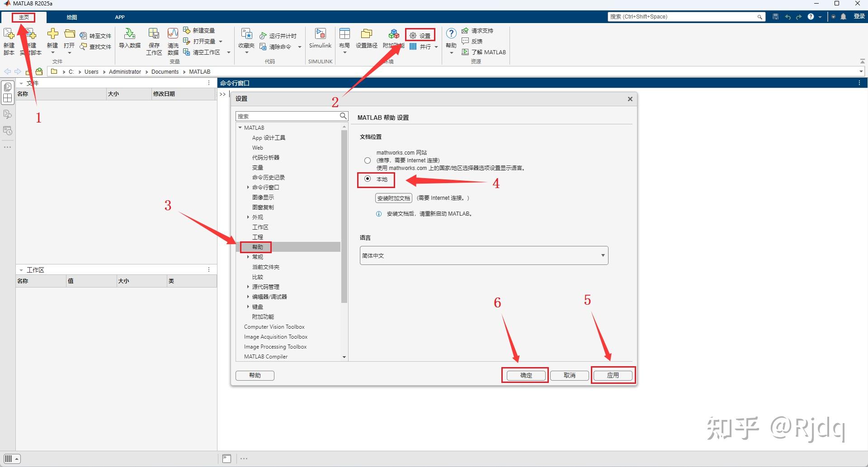The height and width of the screenshot is (467, 868).
Task: Click the 安装附加文档 button
Action: click(x=393, y=198)
